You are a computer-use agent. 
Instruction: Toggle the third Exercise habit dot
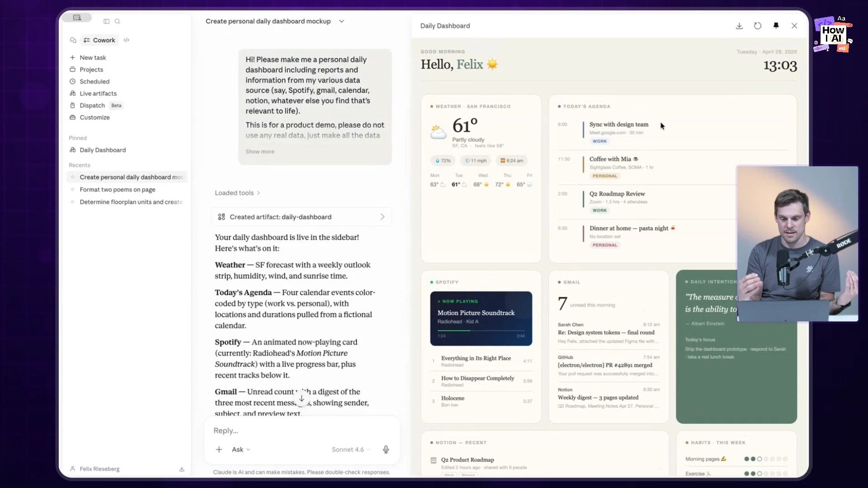pyautogui.click(x=759, y=474)
